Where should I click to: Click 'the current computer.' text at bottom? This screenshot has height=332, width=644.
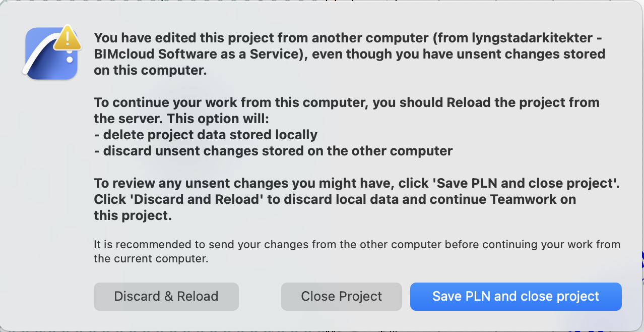click(150, 259)
